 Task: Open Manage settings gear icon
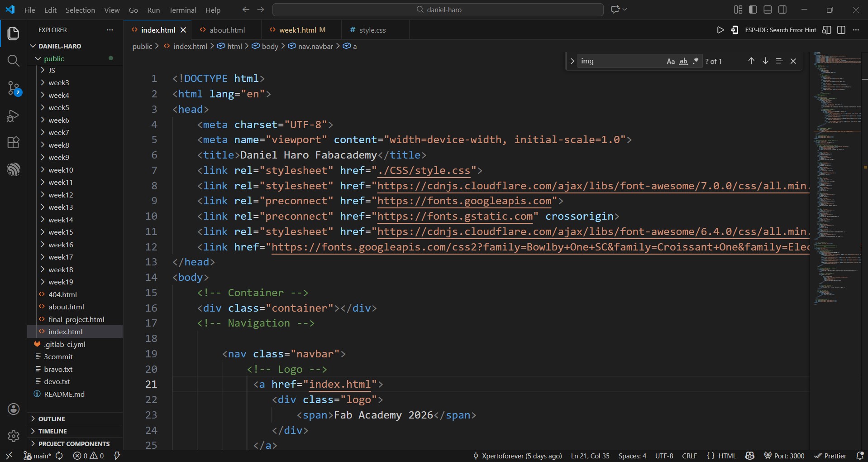click(14, 436)
